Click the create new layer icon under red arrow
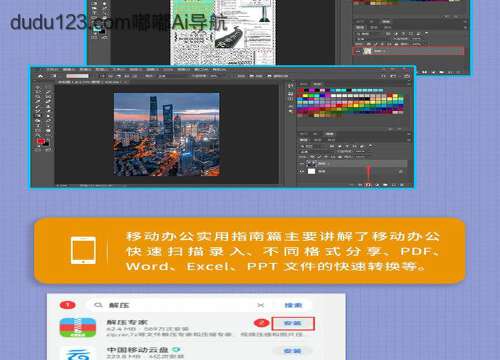The image size is (500, 360). pos(368,184)
